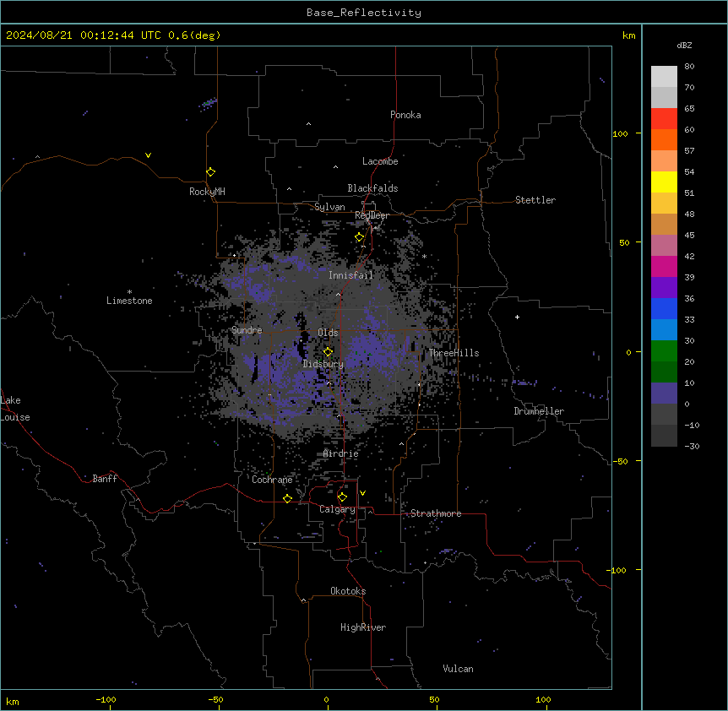
Task: Click the white caret marker near Okotoks
Action: 304,600
